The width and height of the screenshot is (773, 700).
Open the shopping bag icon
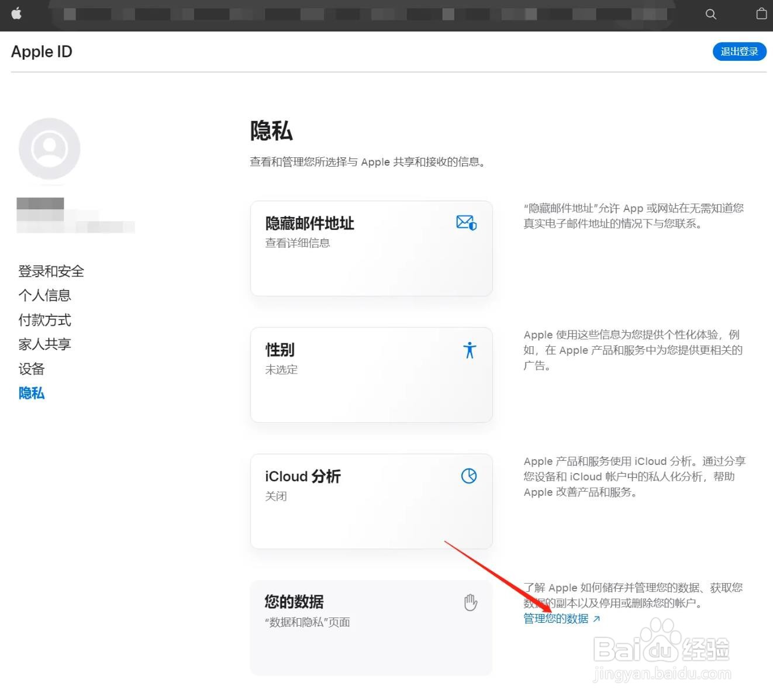point(761,13)
